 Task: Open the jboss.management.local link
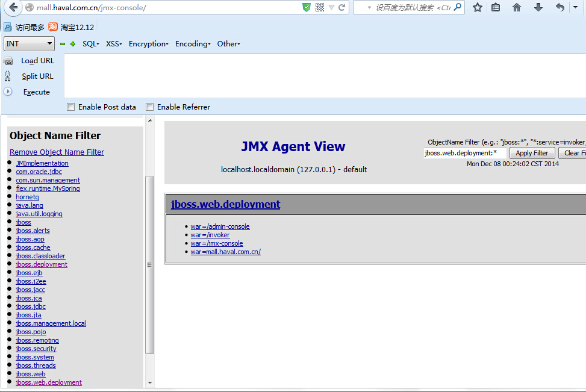point(51,323)
